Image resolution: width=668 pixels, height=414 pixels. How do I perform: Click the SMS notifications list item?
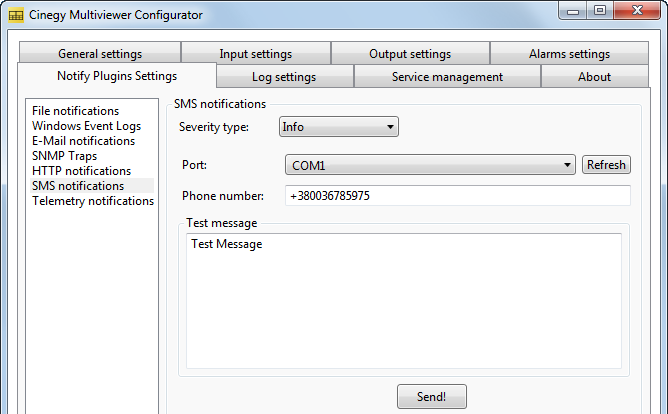(92, 185)
